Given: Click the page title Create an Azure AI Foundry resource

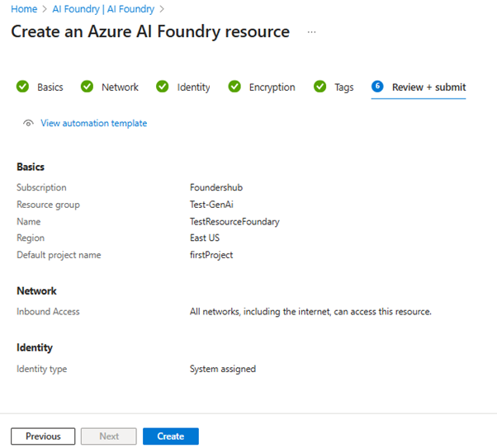Looking at the screenshot, I should 150,31.
